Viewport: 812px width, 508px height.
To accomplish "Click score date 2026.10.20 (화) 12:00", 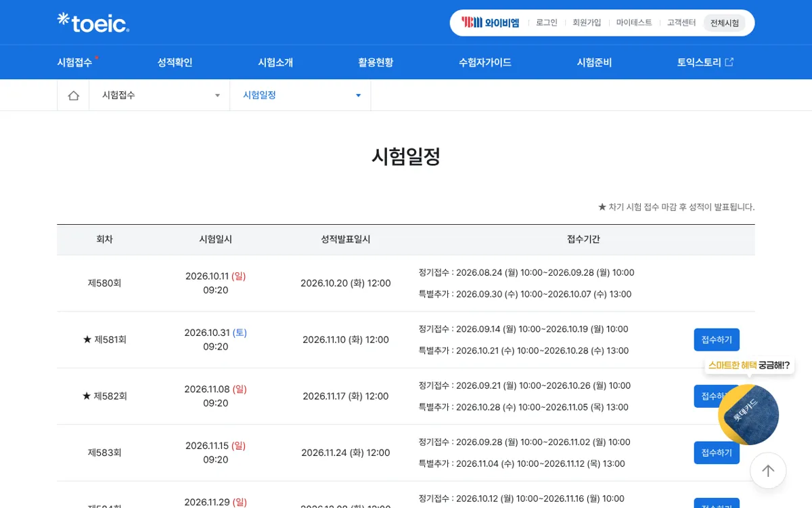I will (346, 283).
